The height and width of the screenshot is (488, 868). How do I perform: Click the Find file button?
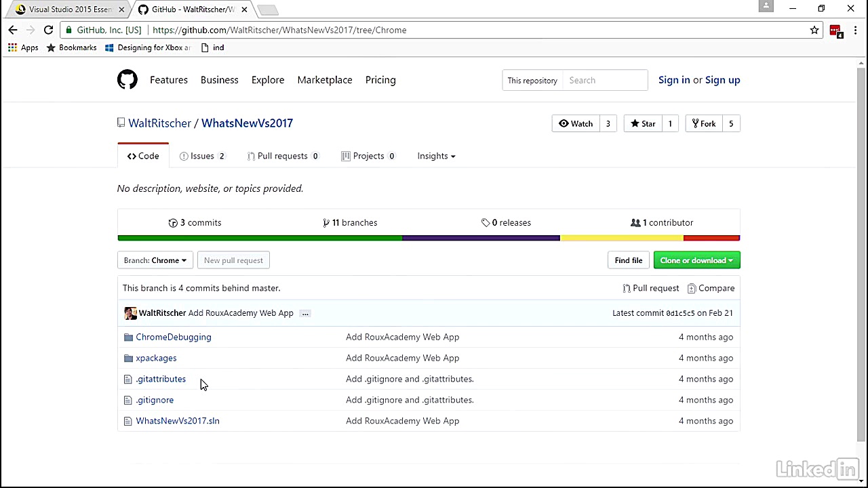(629, 260)
